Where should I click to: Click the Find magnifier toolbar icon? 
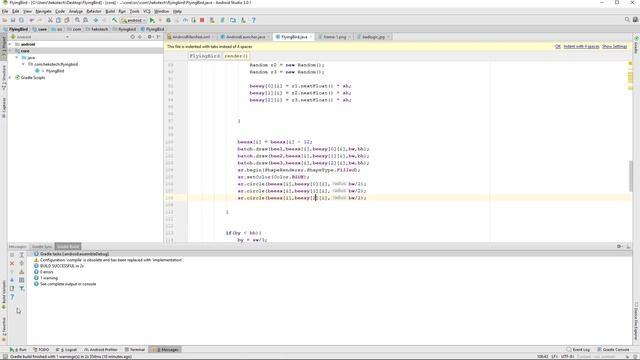click(77, 20)
